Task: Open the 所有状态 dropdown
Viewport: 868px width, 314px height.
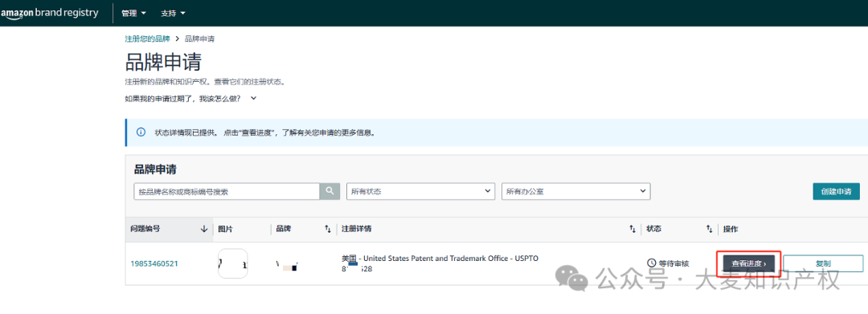Action: point(420,191)
